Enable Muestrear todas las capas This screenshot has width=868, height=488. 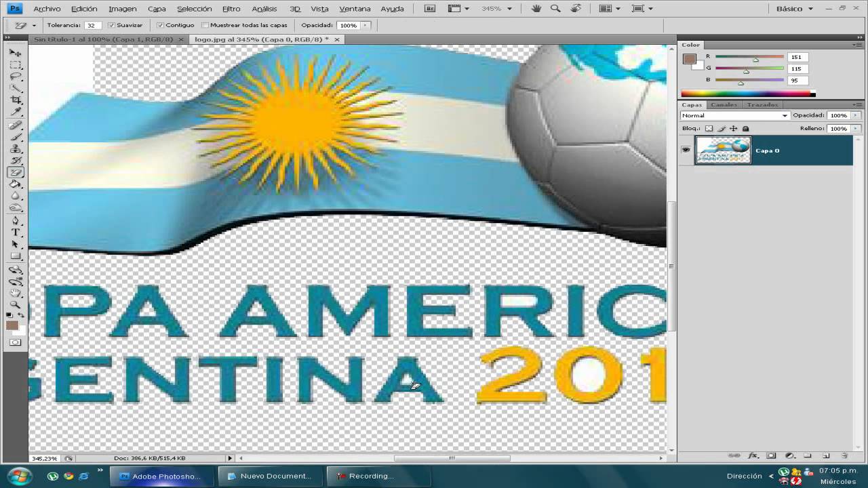pyautogui.click(x=205, y=25)
